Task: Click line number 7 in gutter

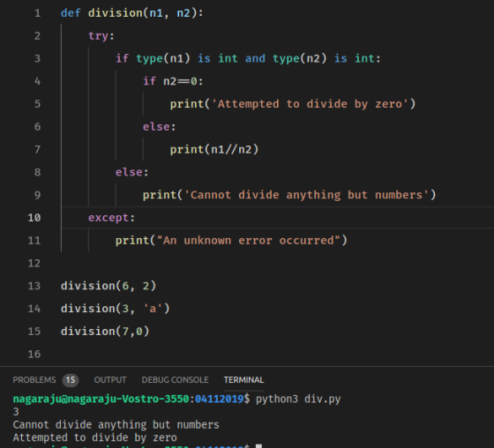Action: (x=37, y=149)
